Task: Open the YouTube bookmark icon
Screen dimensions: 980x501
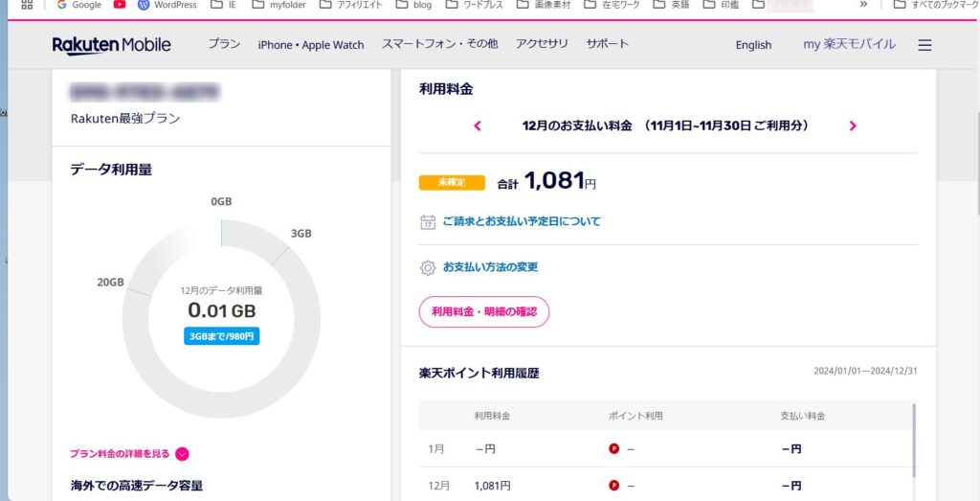Action: [x=120, y=5]
